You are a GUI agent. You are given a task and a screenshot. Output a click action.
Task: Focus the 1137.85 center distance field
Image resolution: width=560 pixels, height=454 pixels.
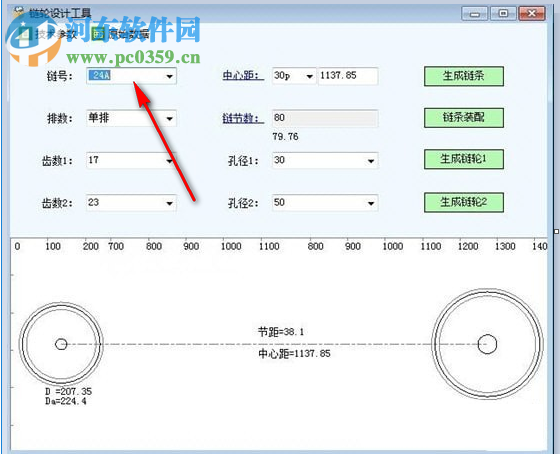click(348, 76)
